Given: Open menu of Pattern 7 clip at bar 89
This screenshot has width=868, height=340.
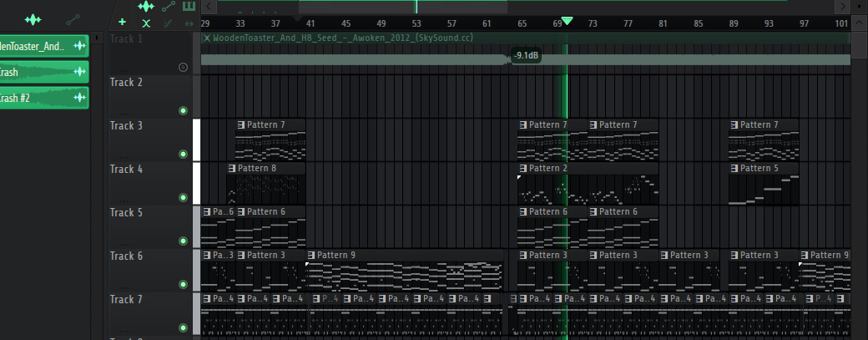Looking at the screenshot, I should [x=734, y=125].
